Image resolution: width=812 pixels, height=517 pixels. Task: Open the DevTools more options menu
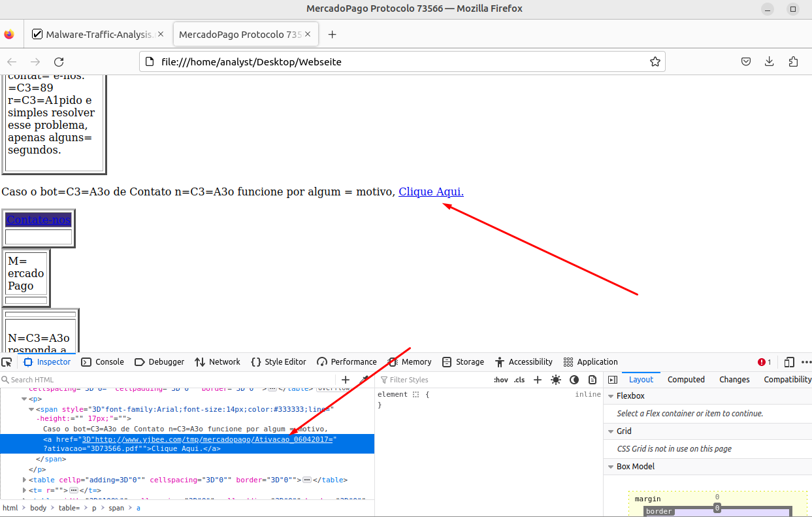(x=806, y=362)
